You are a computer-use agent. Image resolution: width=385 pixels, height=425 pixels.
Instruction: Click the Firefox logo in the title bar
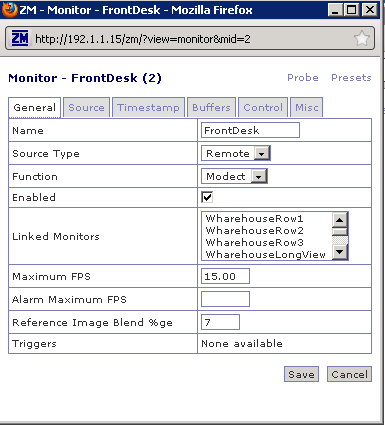pos(9,10)
